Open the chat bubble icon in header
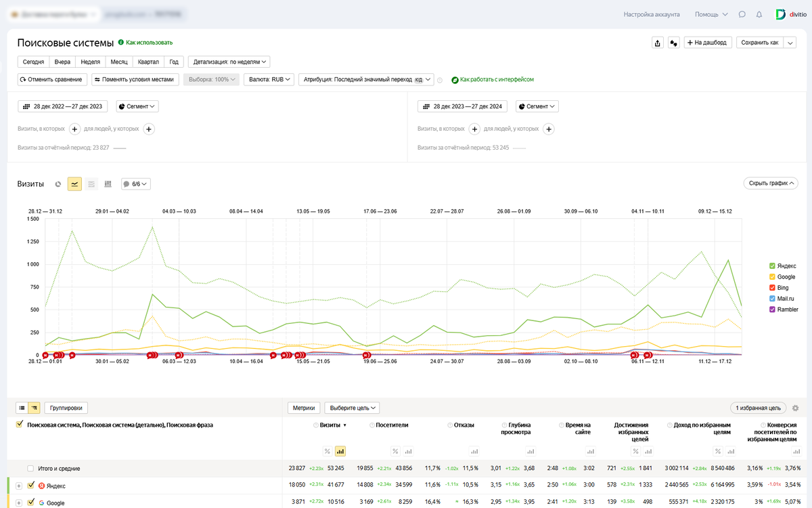The height and width of the screenshot is (508, 812). click(742, 14)
